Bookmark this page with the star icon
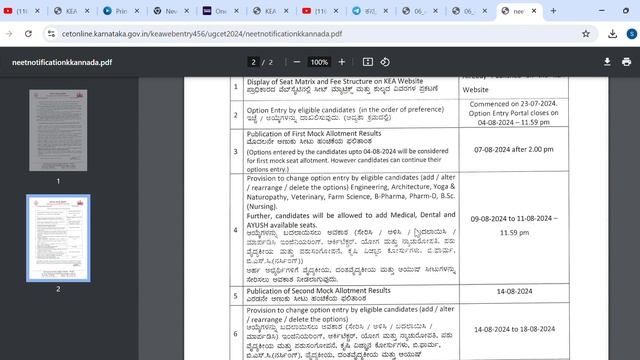 [586, 34]
